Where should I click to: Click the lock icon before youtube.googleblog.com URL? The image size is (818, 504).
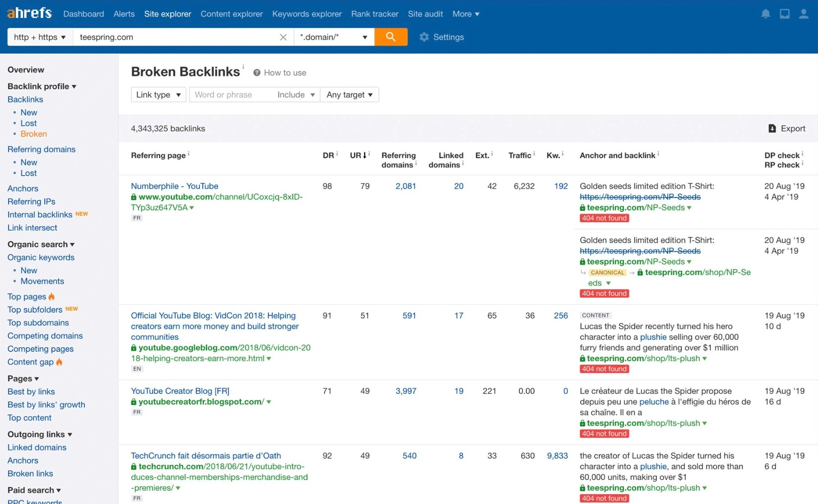coord(134,347)
